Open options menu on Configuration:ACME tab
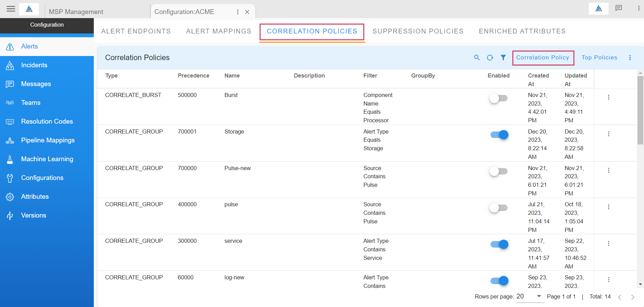This screenshot has height=307, width=644. pos(238,12)
